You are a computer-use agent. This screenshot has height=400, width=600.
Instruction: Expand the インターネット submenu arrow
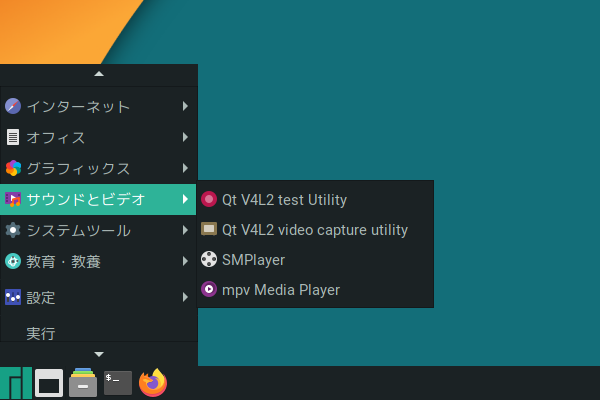[x=185, y=106]
